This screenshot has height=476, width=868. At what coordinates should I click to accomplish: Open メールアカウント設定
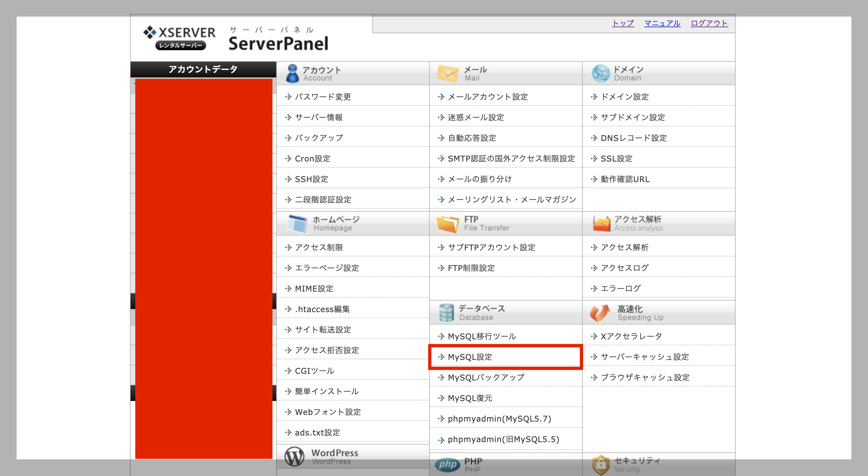click(487, 97)
